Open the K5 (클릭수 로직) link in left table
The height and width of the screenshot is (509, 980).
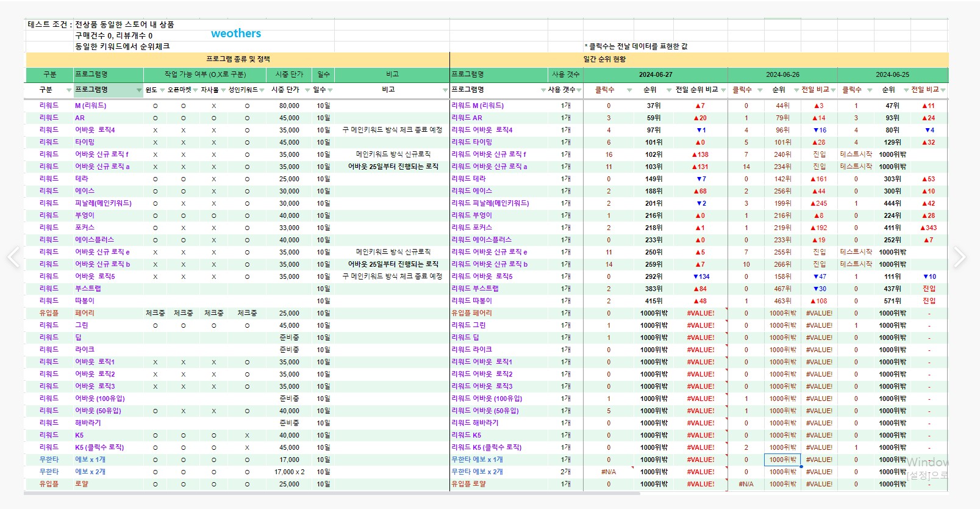point(99,447)
